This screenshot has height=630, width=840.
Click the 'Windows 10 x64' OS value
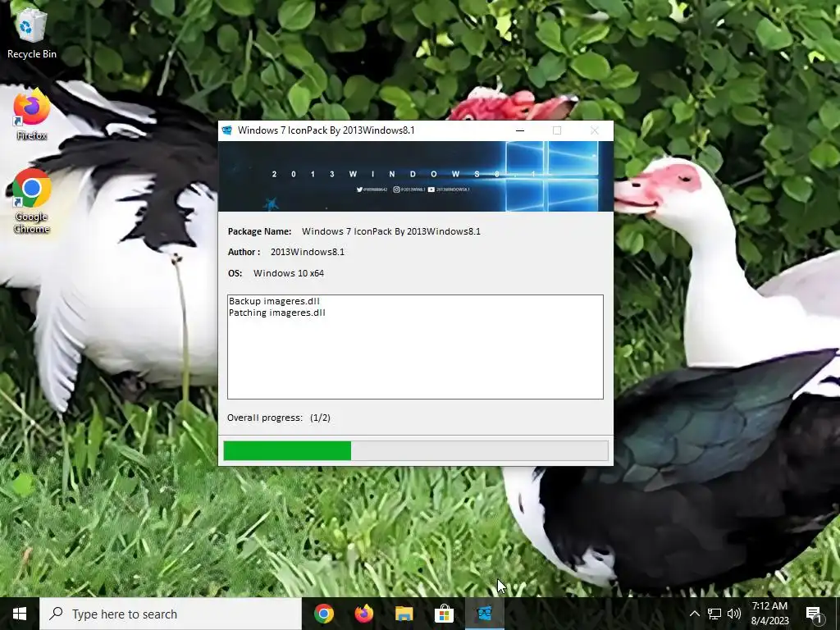tap(289, 273)
